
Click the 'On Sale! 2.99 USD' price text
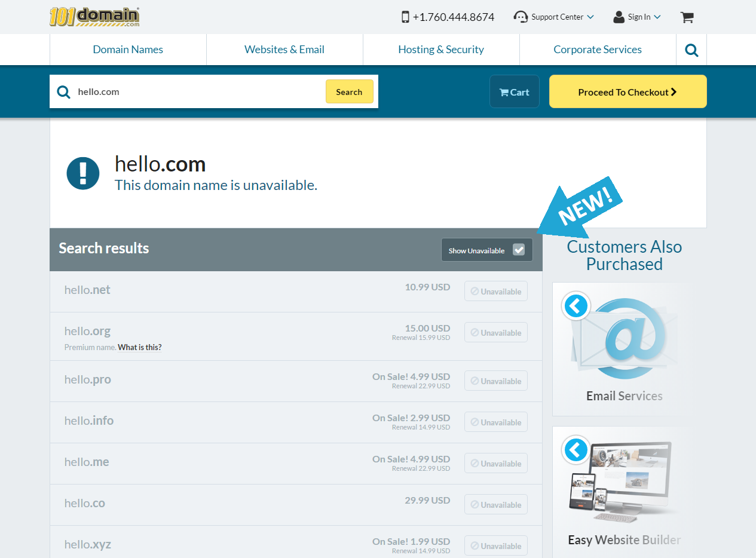pyautogui.click(x=411, y=418)
